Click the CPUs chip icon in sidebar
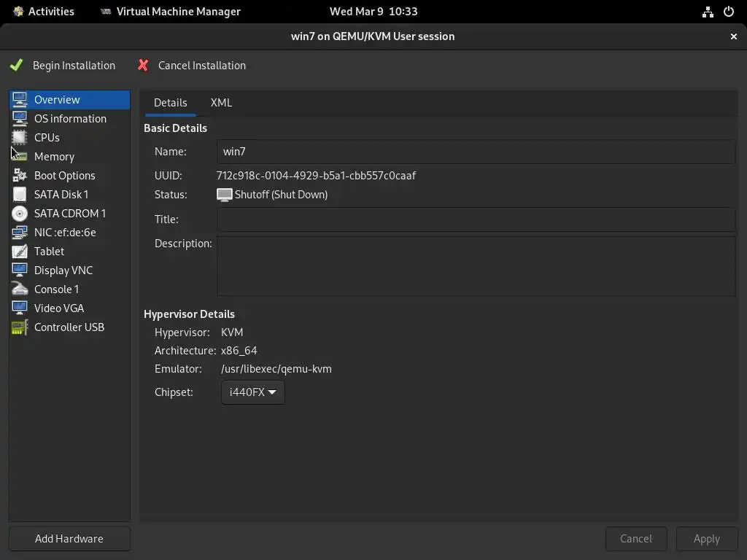This screenshot has width=747, height=560. click(x=20, y=138)
